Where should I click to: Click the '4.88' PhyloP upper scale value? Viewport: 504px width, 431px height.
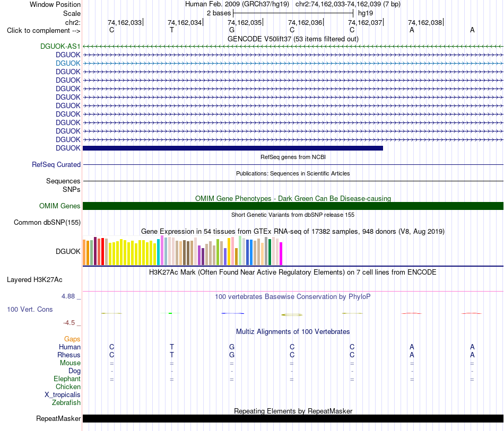[x=68, y=296]
